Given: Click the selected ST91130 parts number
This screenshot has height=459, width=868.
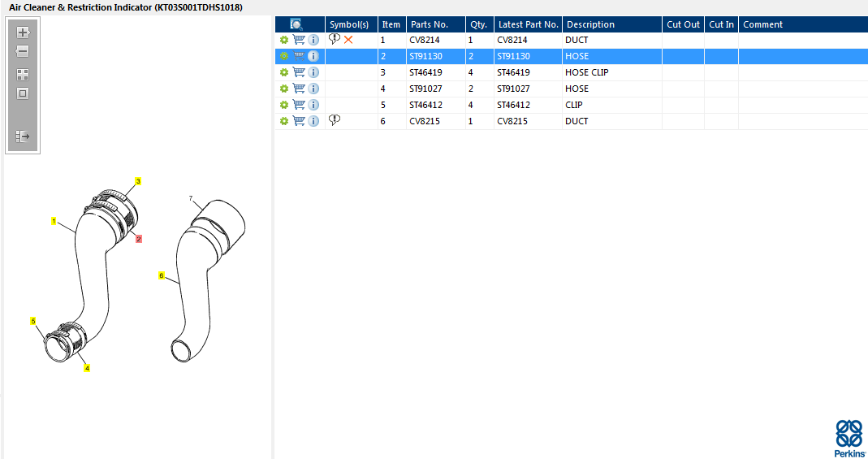Looking at the screenshot, I should 425,56.
